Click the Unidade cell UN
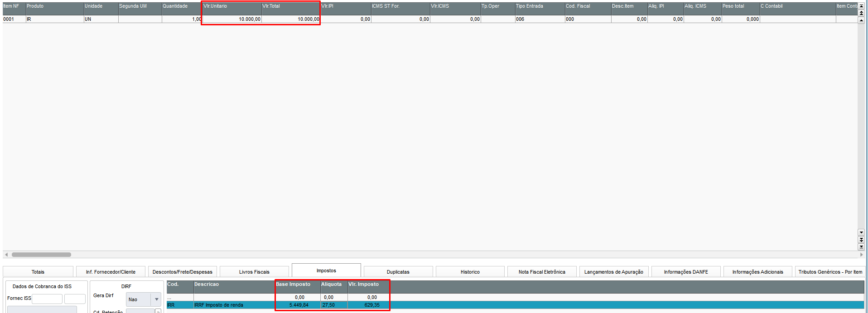Image resolution: width=868 pixels, height=313 pixels. [101, 19]
